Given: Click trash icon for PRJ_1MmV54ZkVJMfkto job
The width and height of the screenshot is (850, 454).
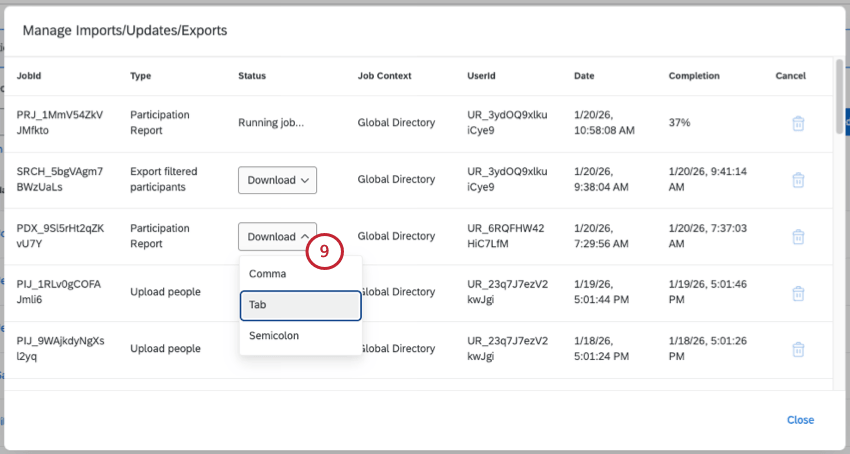Looking at the screenshot, I should (x=798, y=123).
